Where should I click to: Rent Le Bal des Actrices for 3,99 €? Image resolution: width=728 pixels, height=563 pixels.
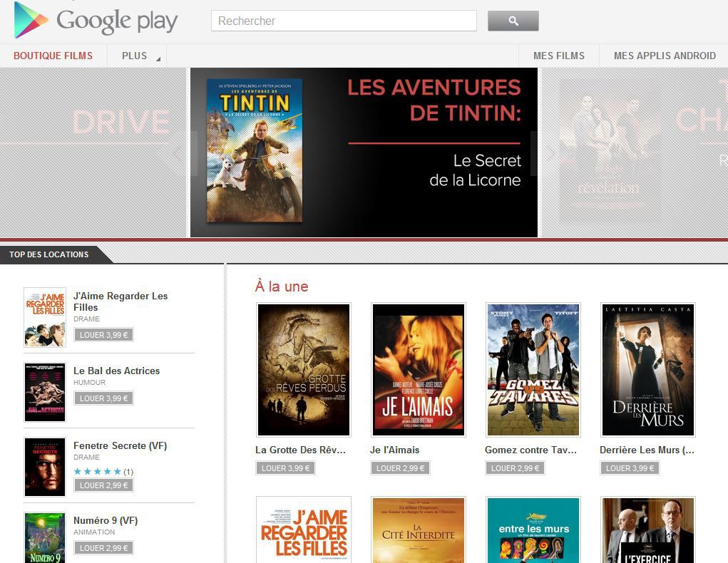pyautogui.click(x=103, y=398)
